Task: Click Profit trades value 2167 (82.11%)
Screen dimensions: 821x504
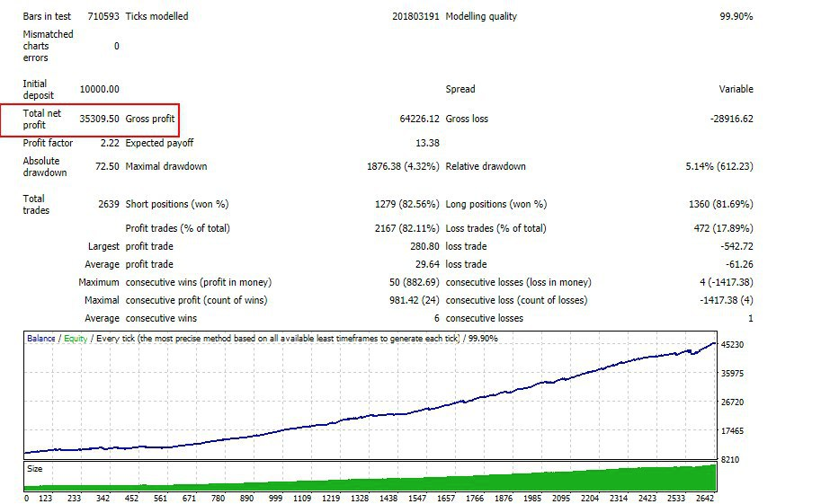Action: click(406, 228)
